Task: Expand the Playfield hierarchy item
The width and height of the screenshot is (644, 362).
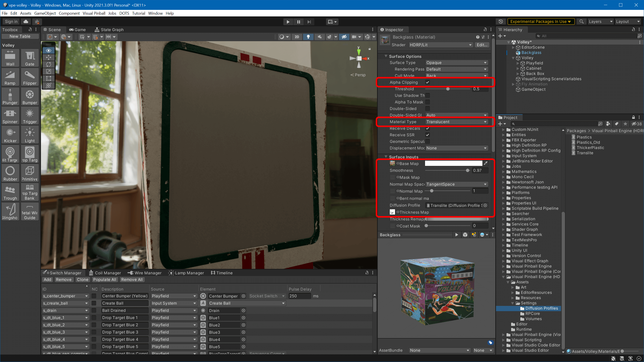Action: 518,63
